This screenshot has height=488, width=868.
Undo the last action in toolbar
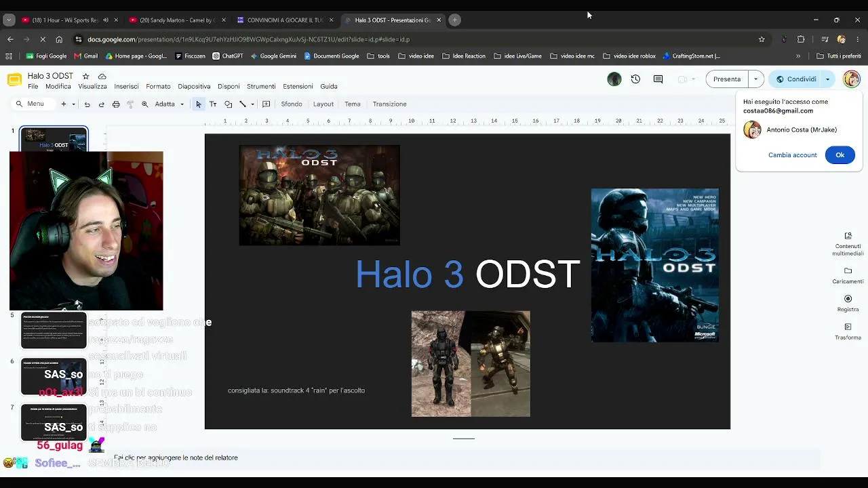(87, 104)
